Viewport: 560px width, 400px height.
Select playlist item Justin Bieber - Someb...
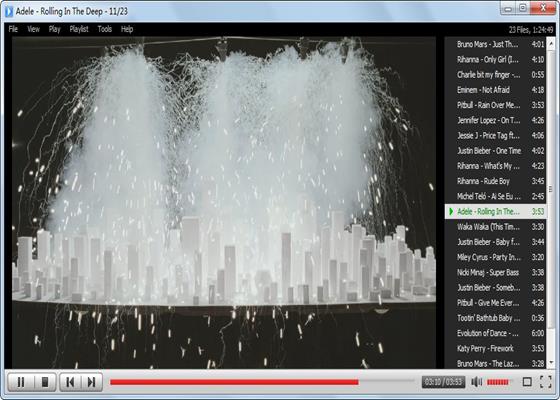[495, 288]
